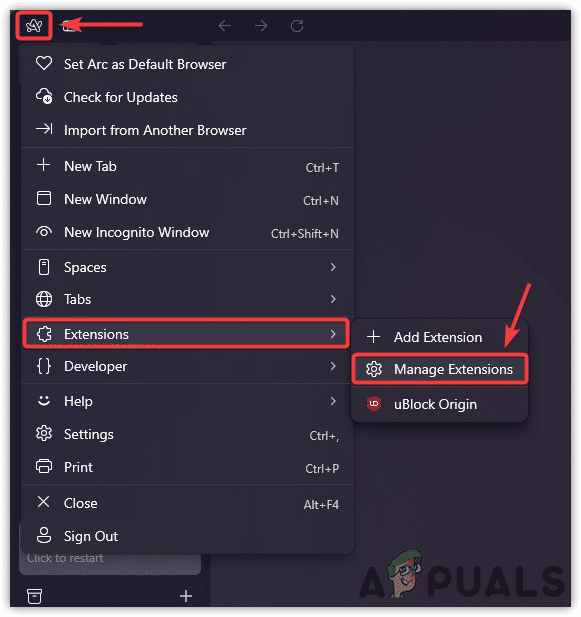Image resolution: width=581 pixels, height=617 pixels.
Task: Expand the Help submenu
Action: 187,401
